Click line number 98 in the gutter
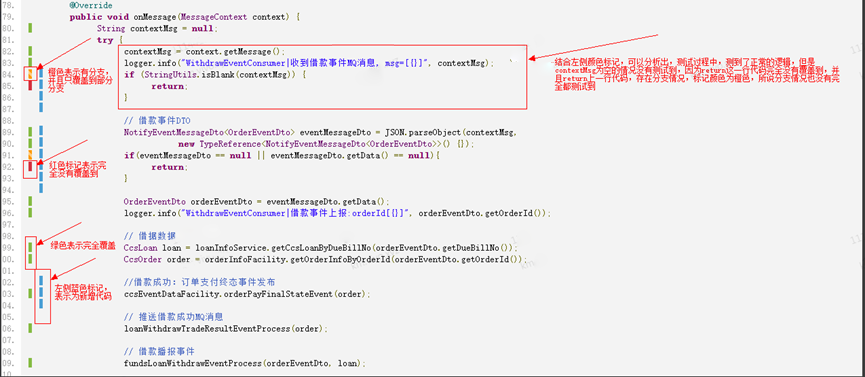This screenshot has height=377, width=865. [x=8, y=236]
